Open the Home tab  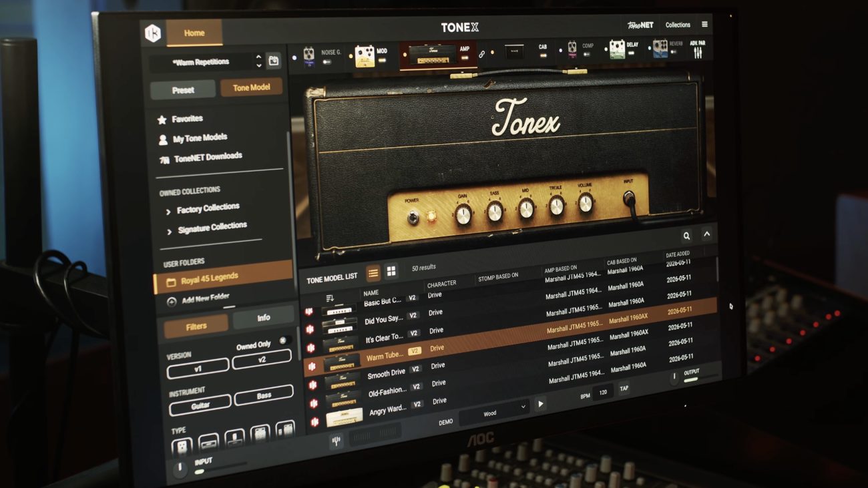tap(194, 33)
